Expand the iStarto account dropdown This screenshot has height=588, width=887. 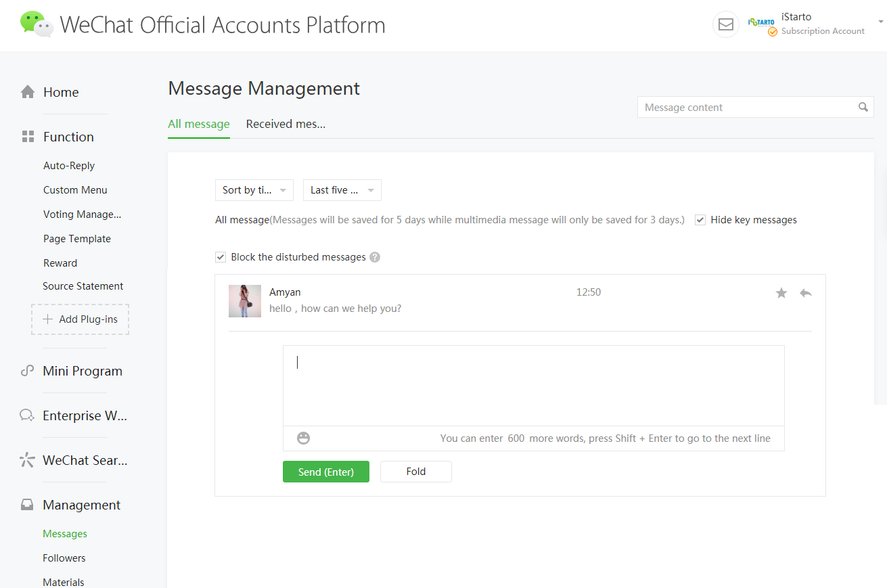point(881,22)
